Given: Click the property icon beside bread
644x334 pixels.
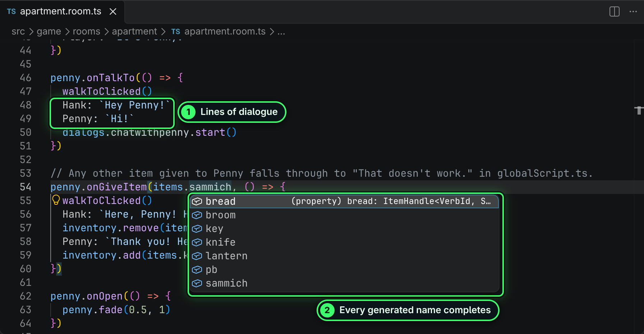Looking at the screenshot, I should coord(197,201).
